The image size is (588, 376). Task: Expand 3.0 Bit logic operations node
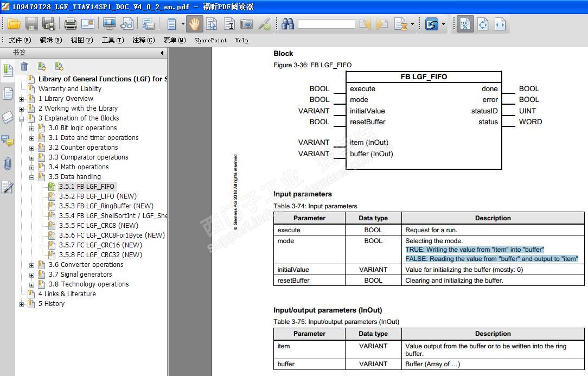[x=31, y=129]
